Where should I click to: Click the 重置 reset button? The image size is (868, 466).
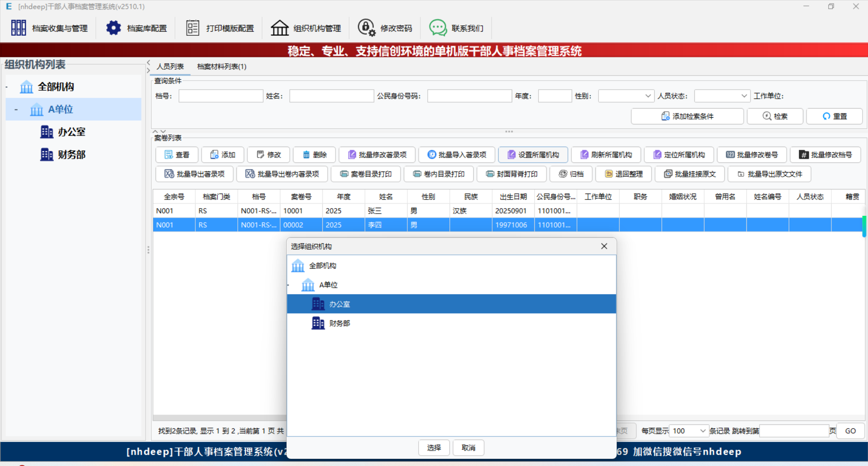[x=834, y=116]
